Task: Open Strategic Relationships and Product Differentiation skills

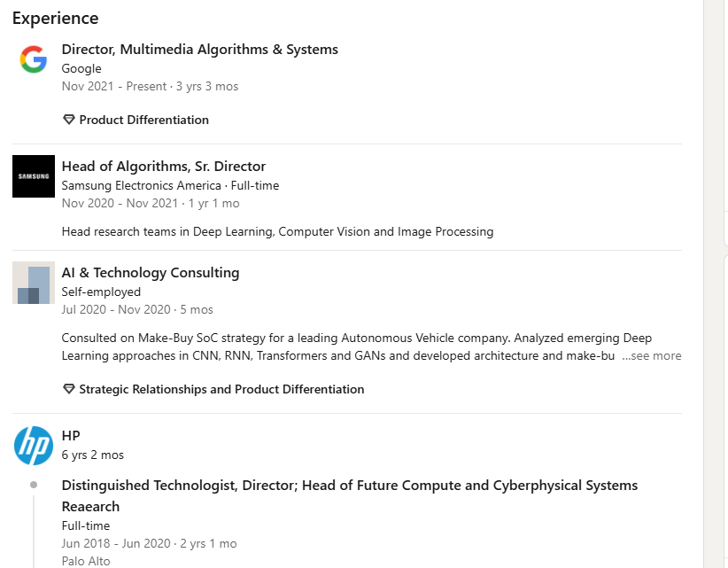Action: (221, 389)
